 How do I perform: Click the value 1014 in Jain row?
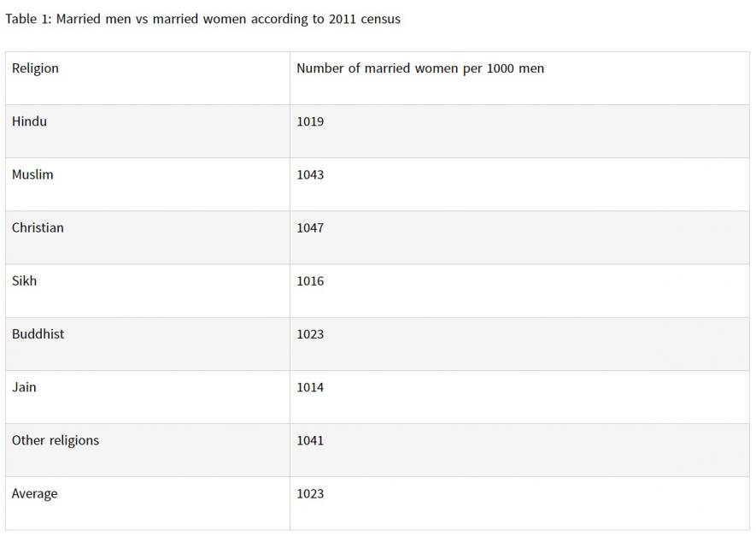click(310, 387)
